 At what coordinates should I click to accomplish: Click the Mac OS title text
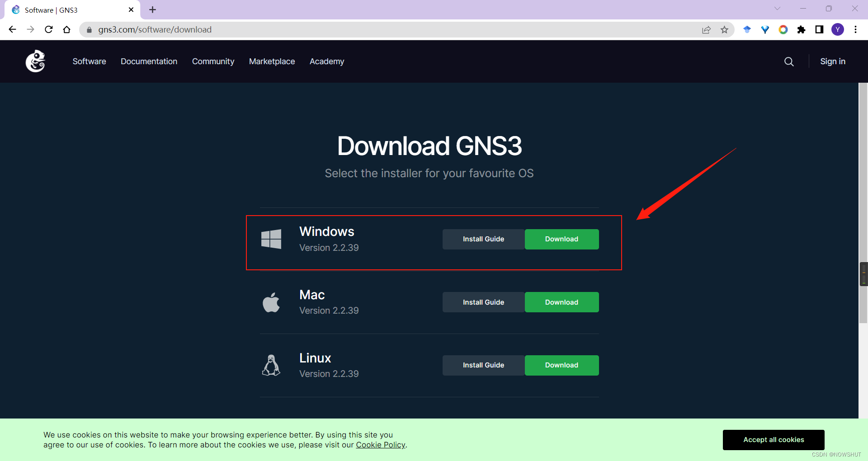(312, 295)
